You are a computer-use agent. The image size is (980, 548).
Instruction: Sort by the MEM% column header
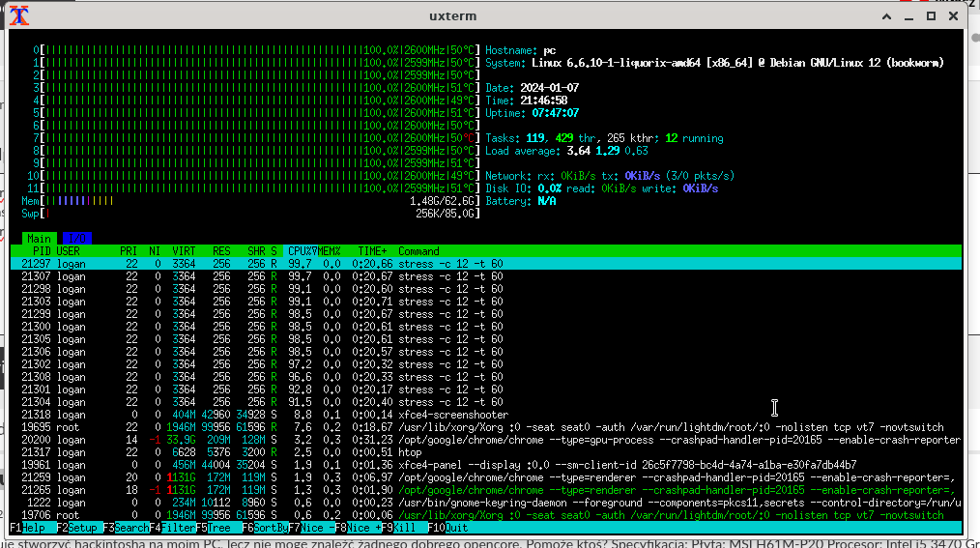click(329, 251)
